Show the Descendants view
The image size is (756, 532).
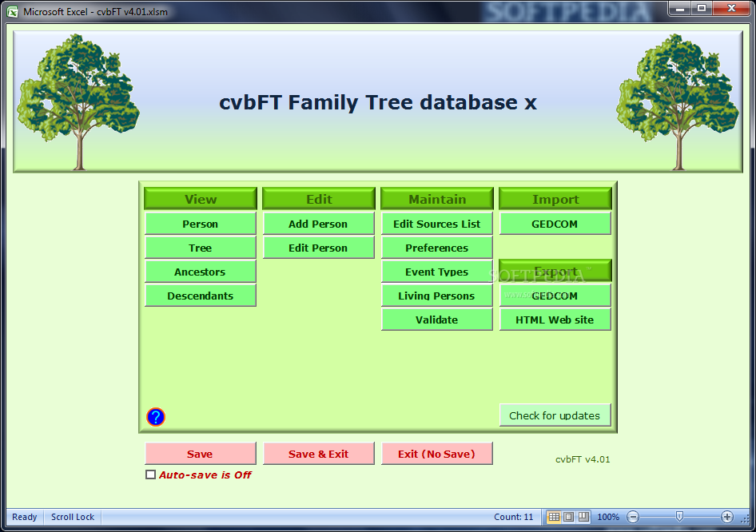pyautogui.click(x=201, y=296)
